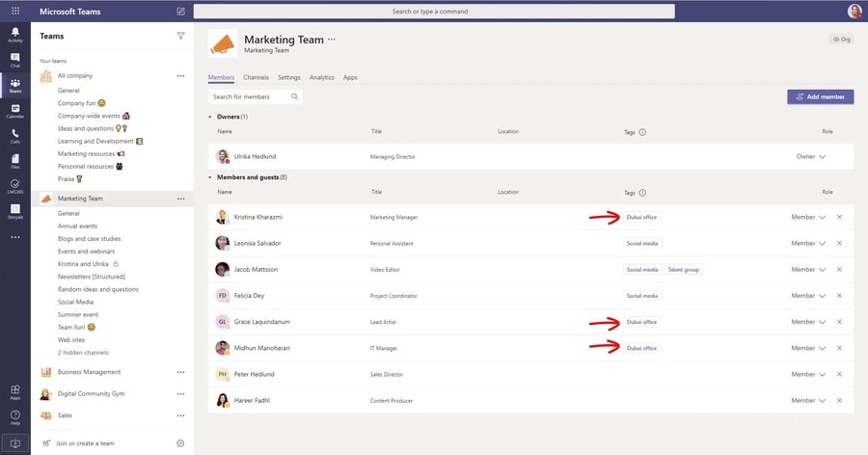Select the Teams icon in sidebar

click(x=15, y=85)
